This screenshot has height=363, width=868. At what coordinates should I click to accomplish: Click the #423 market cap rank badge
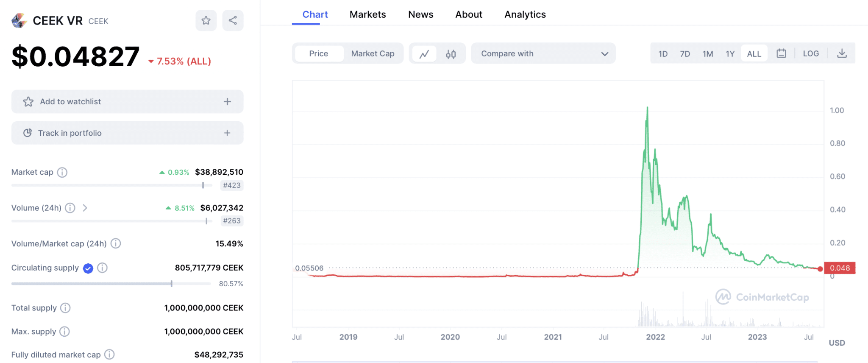(232, 185)
